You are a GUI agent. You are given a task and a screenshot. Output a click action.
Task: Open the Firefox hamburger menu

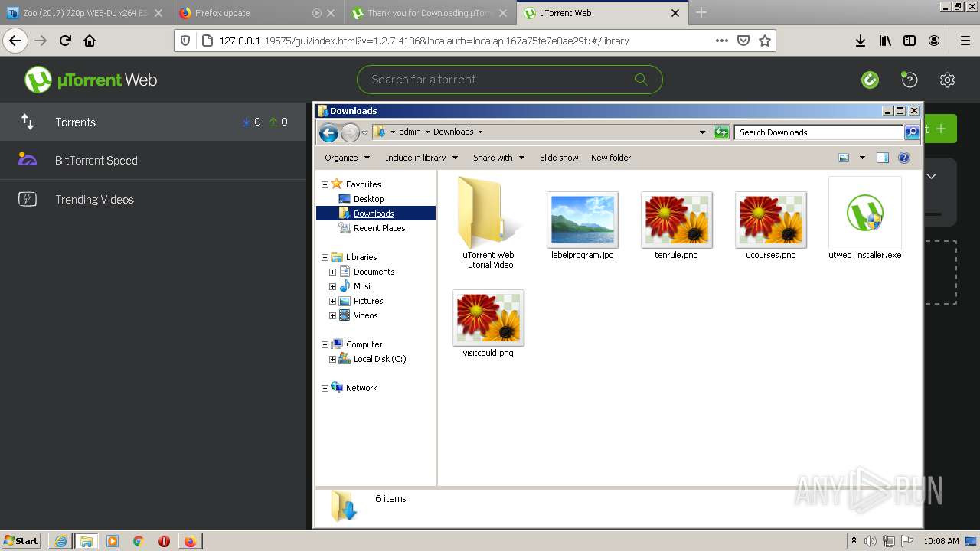pyautogui.click(x=965, y=41)
